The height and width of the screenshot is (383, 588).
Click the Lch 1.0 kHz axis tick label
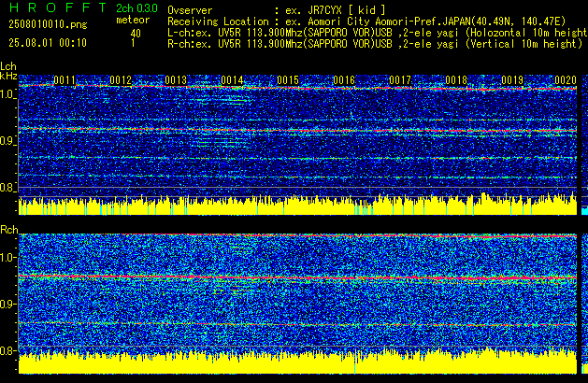(x=7, y=94)
